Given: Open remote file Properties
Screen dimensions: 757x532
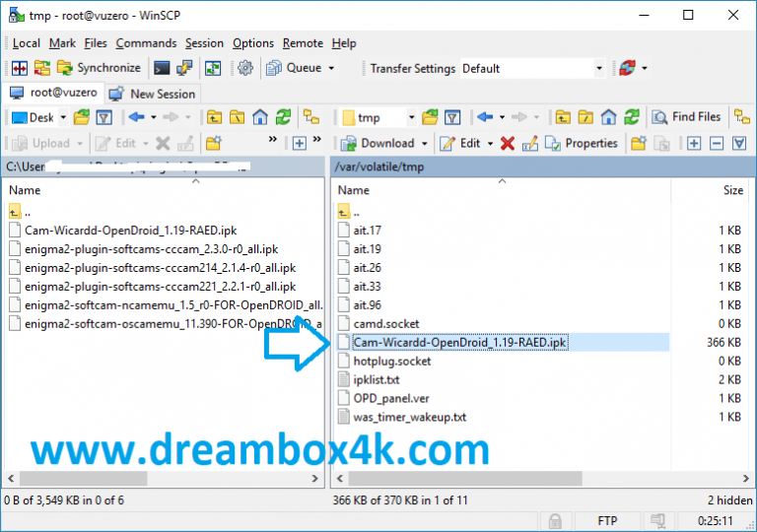Looking at the screenshot, I should click(582, 144).
